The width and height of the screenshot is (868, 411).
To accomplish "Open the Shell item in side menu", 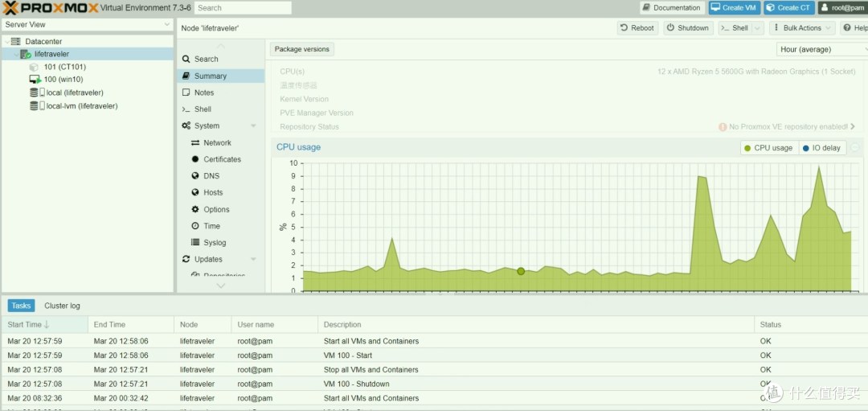I will pos(221,109).
